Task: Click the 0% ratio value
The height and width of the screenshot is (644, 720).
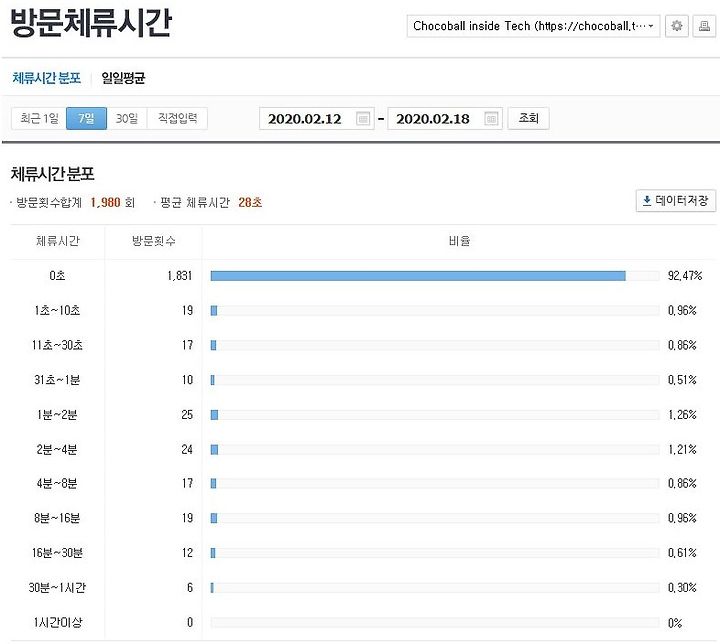Action: pos(675,623)
